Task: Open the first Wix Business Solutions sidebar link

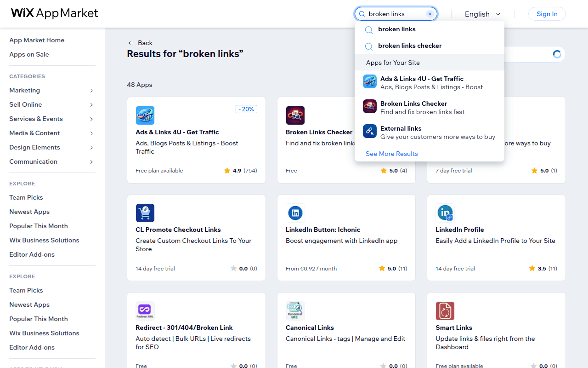Action: (x=44, y=240)
